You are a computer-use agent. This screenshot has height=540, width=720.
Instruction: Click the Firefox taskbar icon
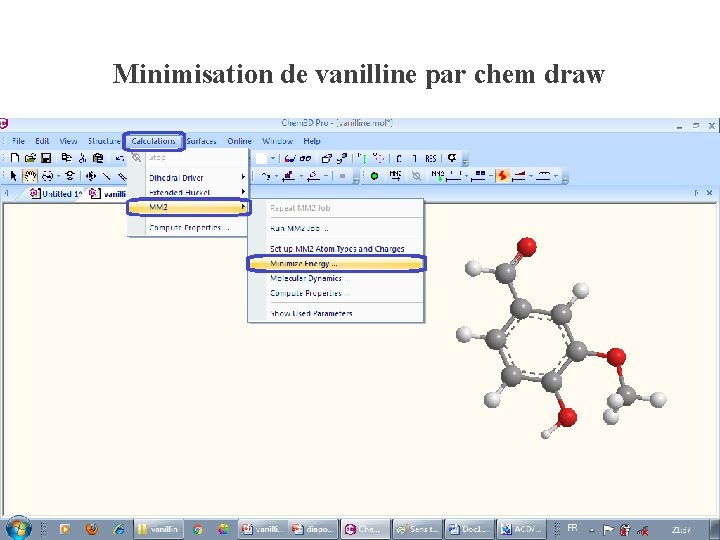pyautogui.click(x=92, y=529)
